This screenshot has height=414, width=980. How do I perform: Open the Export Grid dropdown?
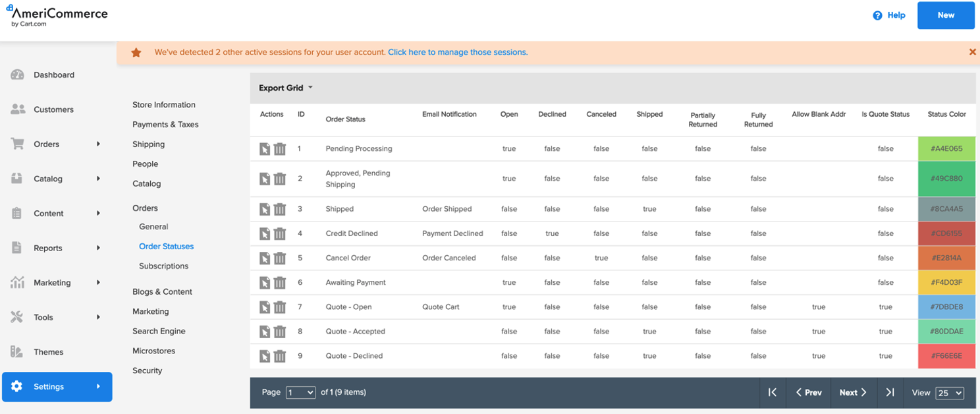pos(285,88)
